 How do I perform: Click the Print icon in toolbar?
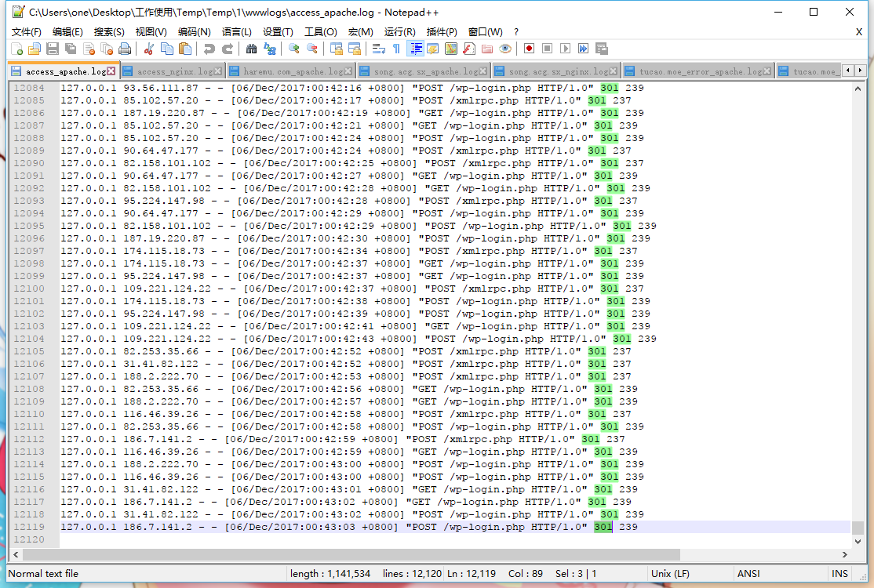pyautogui.click(x=124, y=49)
